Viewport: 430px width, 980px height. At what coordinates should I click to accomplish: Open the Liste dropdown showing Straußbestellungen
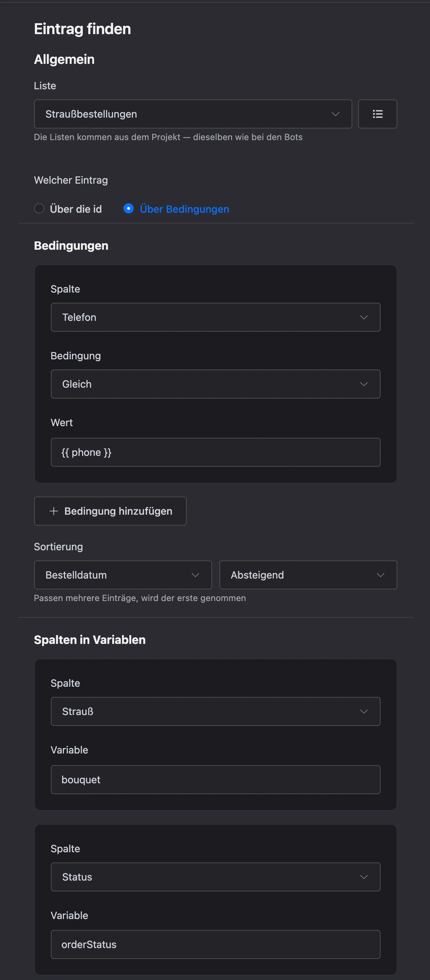pos(193,114)
